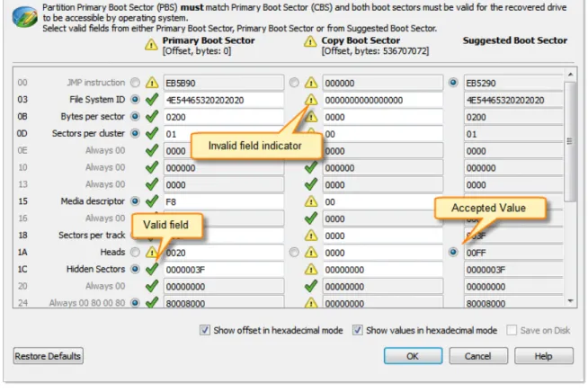Click the Primary Boot Sector header warning icon
Viewport: 588px width, 392px height.
151,45
